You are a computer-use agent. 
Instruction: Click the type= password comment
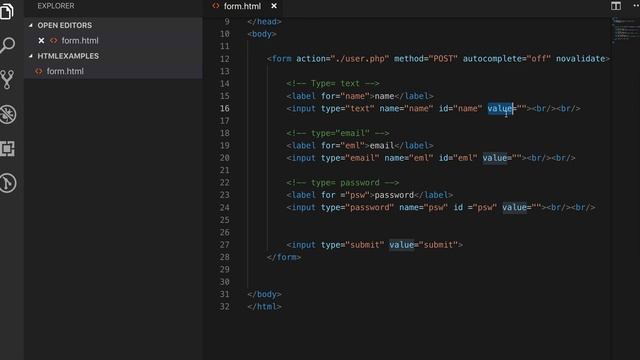(x=342, y=182)
